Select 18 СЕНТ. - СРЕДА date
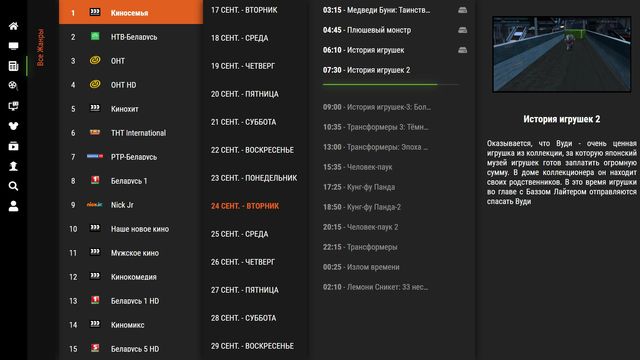The width and height of the screenshot is (640, 360). pos(240,38)
